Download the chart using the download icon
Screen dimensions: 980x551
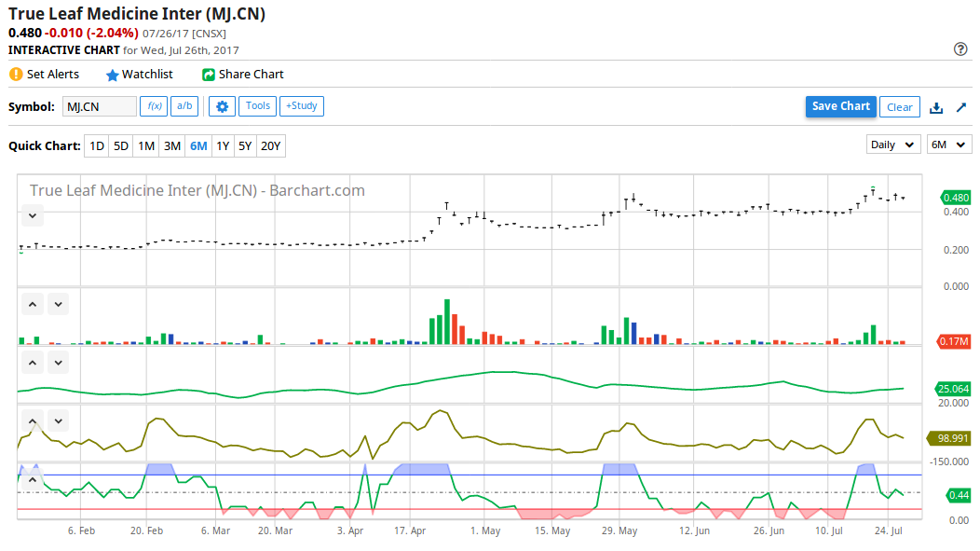click(936, 106)
